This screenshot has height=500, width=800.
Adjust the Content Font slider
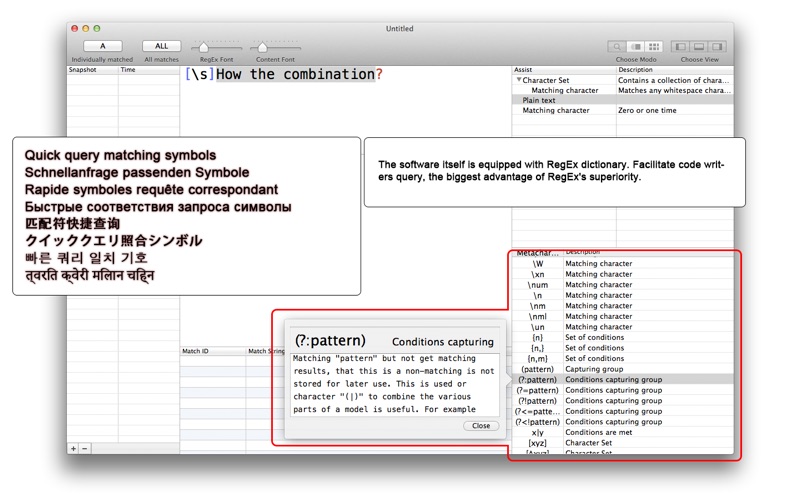coord(262,47)
